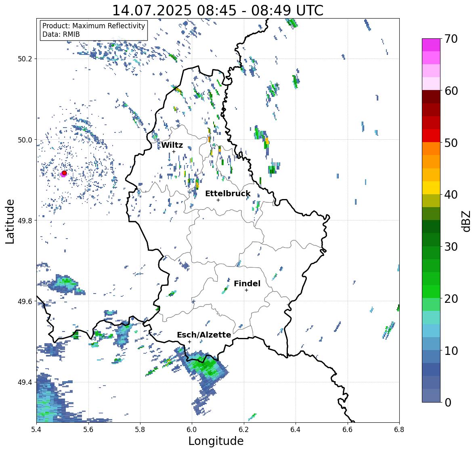Click the 20 colorbar tick label

tap(451, 299)
